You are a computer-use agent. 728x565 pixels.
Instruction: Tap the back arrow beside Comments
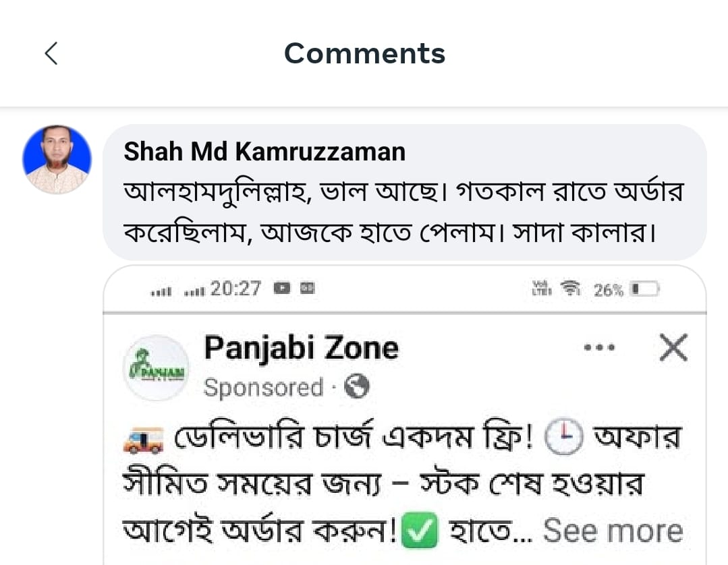[x=51, y=53]
